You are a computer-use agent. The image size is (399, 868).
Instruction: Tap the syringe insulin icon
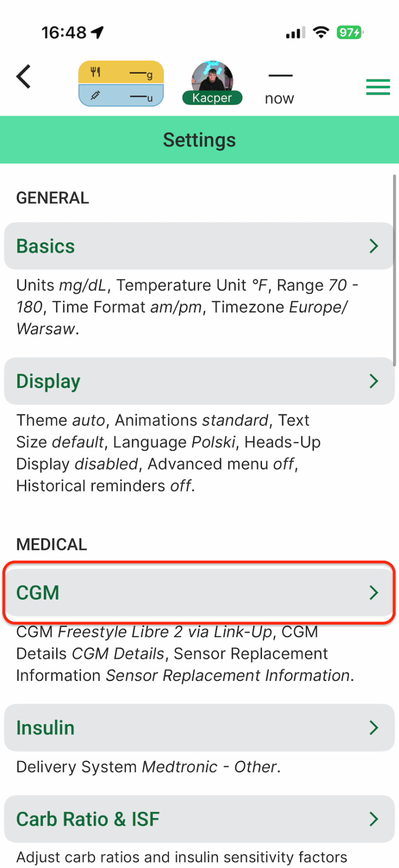coord(95,95)
